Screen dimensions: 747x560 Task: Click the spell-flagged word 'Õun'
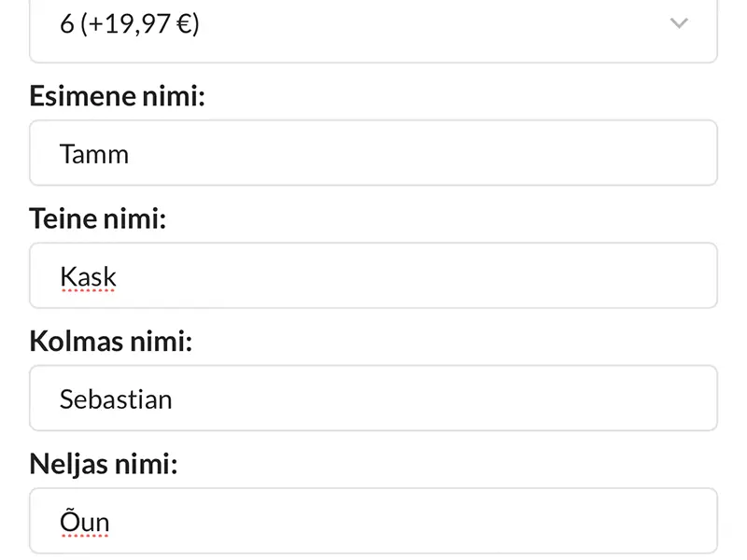click(x=85, y=522)
